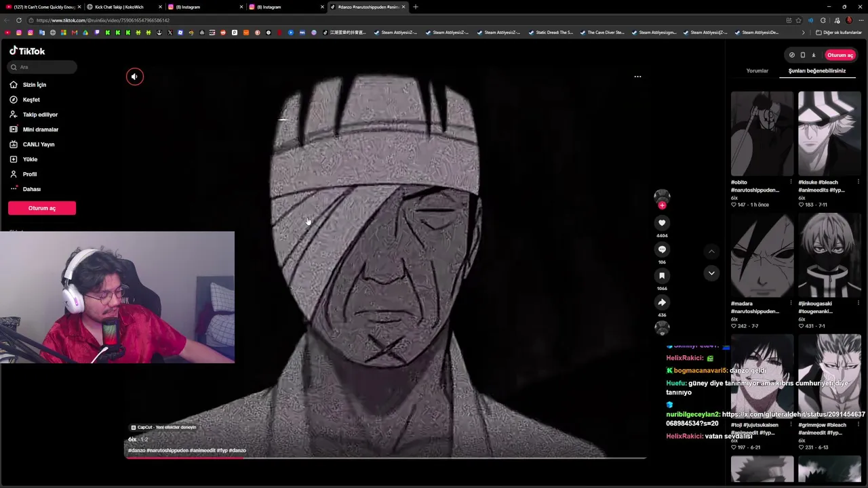Screen dimensions: 868x488
Task: Bookmark this page with the star icon
Action: (798, 20)
